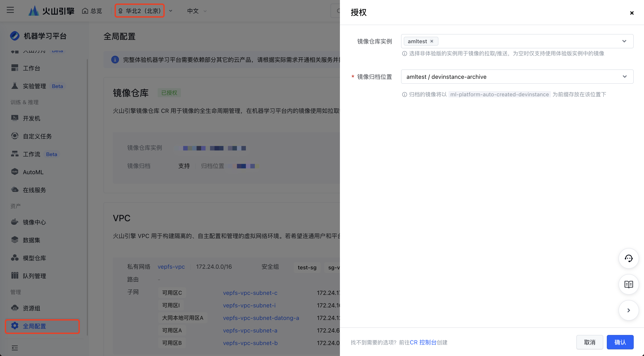Click the 机器学习平台 logo icon
Screen dimensions: 644x356
(15, 36)
